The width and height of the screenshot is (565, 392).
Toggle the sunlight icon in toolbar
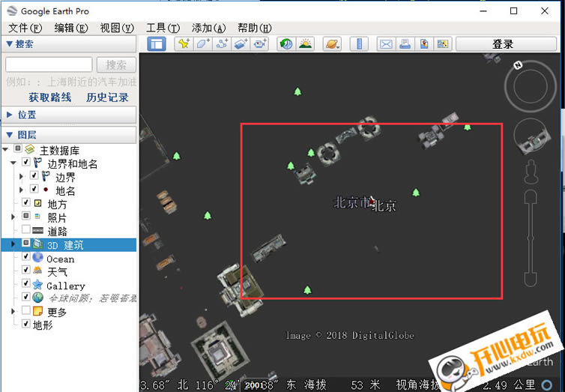[x=305, y=44]
